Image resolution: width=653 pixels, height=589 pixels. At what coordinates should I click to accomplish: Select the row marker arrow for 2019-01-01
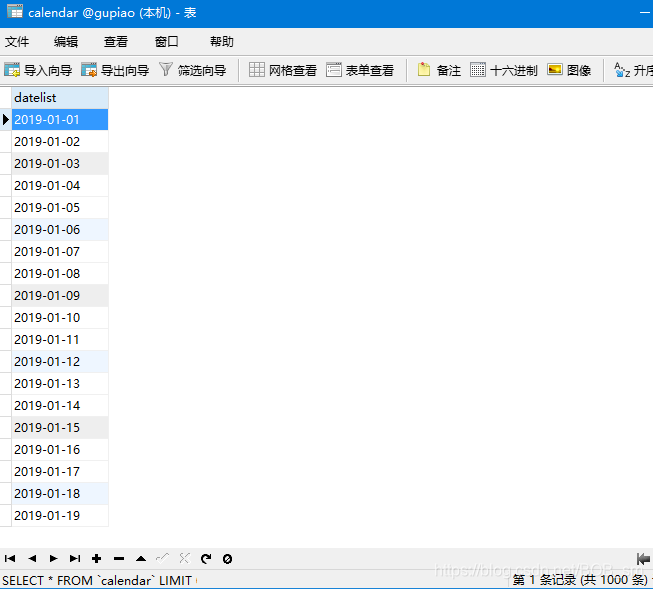6,120
